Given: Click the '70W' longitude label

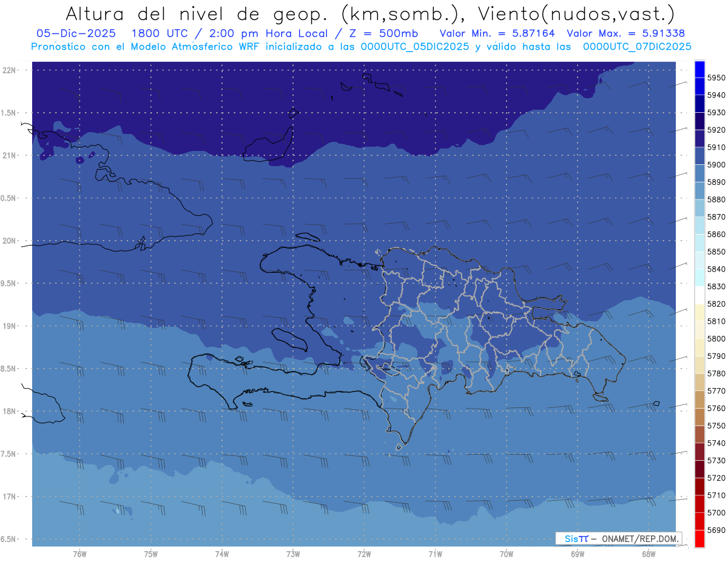Looking at the screenshot, I should coord(507,554).
